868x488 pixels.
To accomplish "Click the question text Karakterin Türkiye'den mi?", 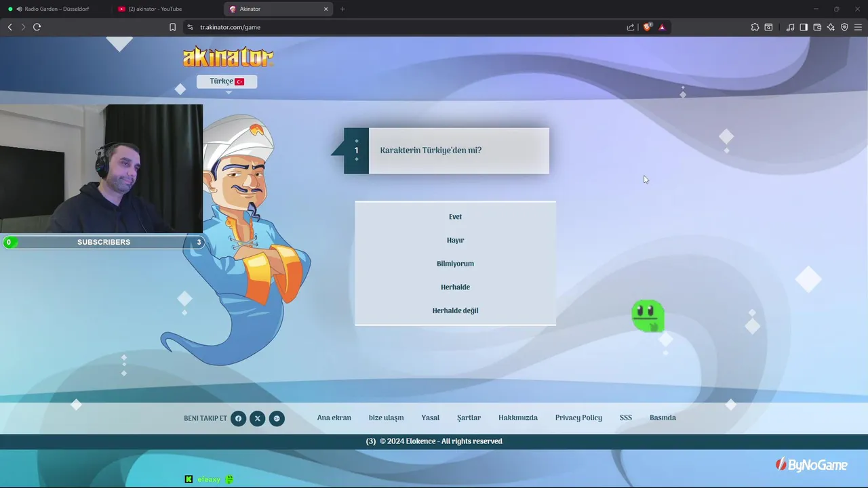I will click(431, 150).
